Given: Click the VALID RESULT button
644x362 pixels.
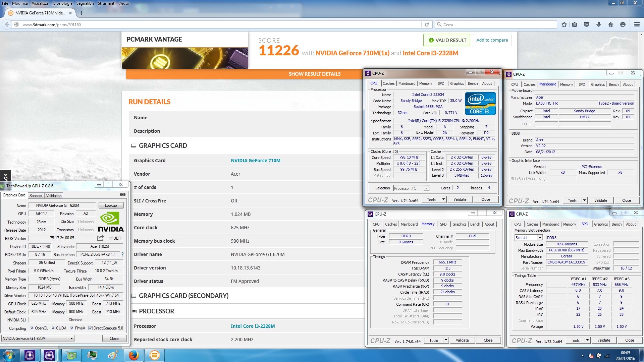Looking at the screenshot, I should coord(447,40).
